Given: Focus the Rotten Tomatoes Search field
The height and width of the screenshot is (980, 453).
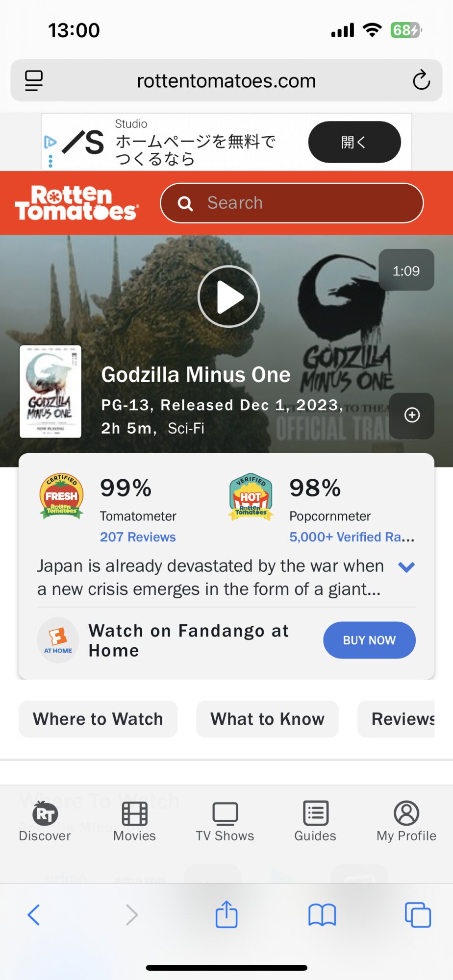Looking at the screenshot, I should click(x=292, y=203).
